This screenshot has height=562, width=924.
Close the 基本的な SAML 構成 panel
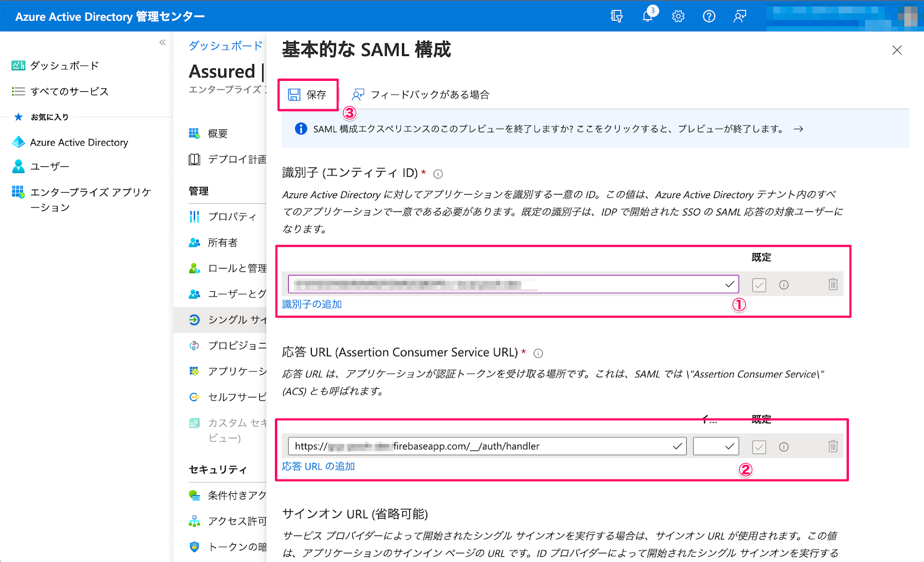click(897, 50)
